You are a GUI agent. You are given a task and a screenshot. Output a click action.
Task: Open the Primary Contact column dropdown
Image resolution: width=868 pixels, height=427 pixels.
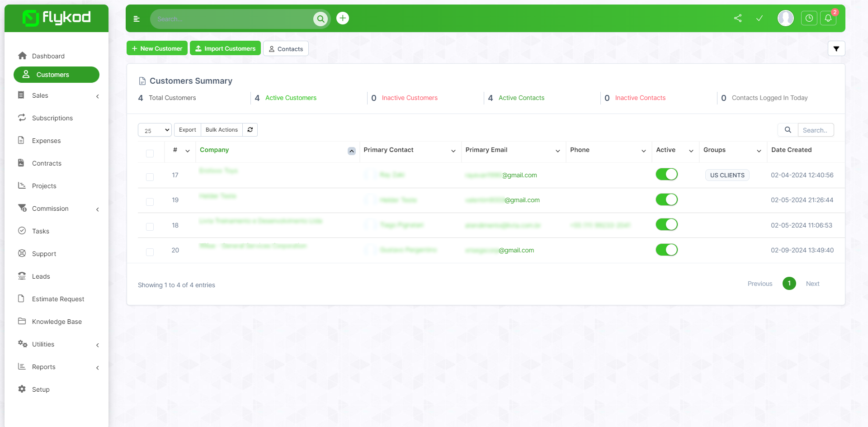453,151
